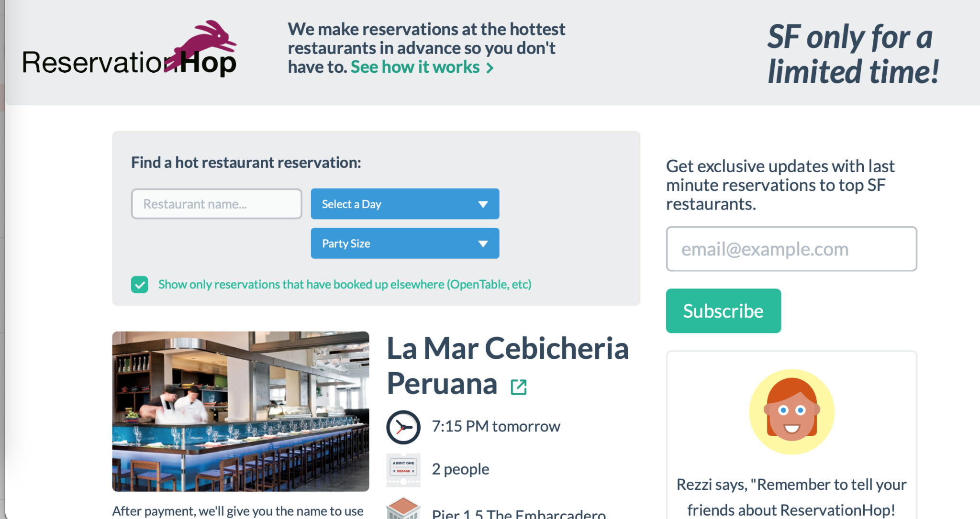
Task: Click the Rezzi avatar face icon
Action: coord(791,411)
